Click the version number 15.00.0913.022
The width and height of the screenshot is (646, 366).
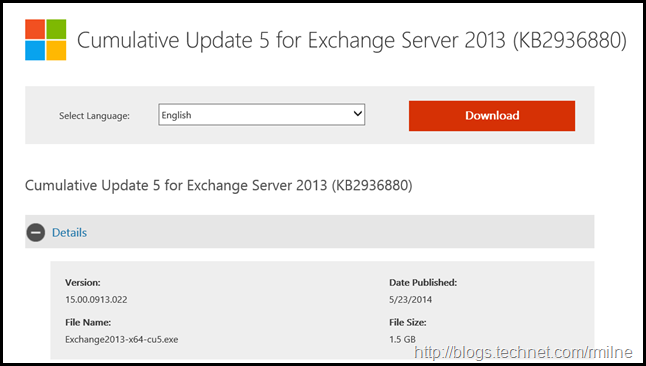pyautogui.click(x=96, y=300)
